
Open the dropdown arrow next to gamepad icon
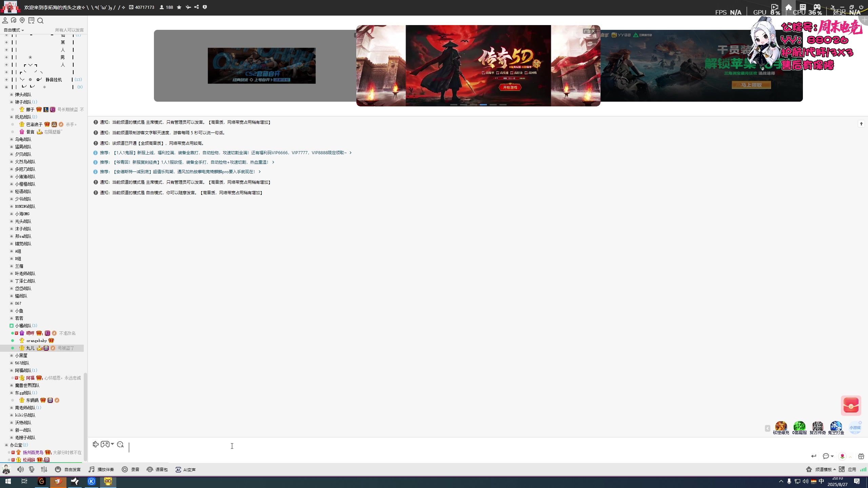(112, 444)
